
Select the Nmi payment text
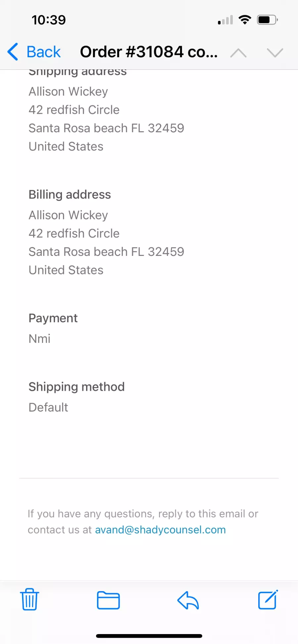pyautogui.click(x=39, y=339)
